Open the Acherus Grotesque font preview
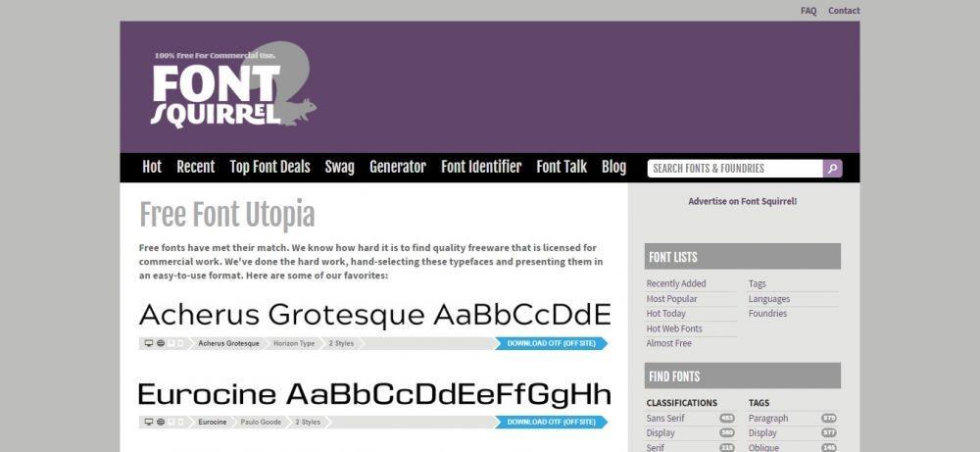The image size is (980, 452). tap(374, 315)
